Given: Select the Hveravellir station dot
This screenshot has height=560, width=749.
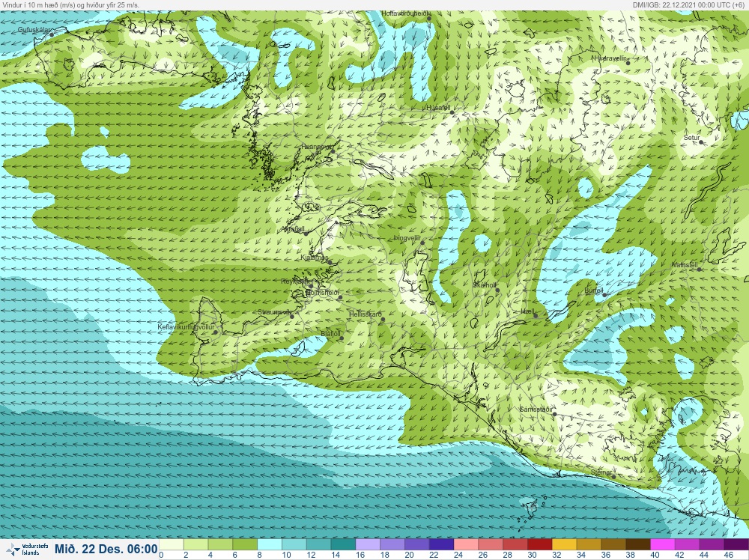Looking at the screenshot, I should [628, 63].
